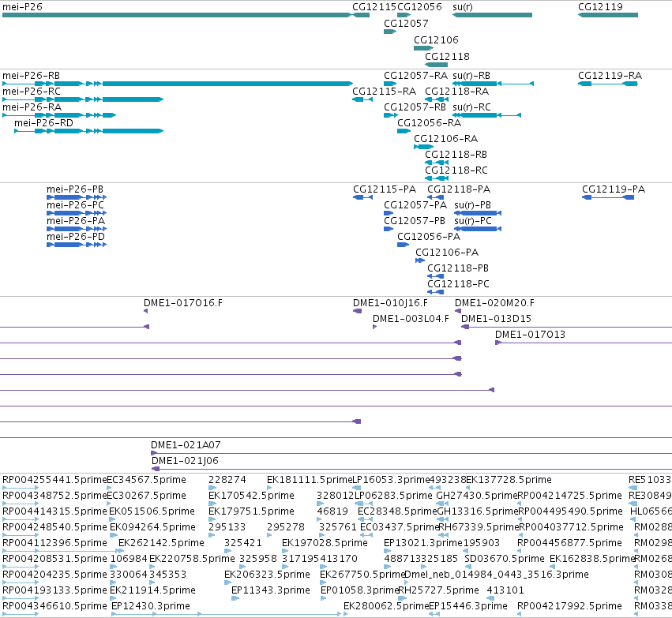The width and height of the screenshot is (672, 618).
Task: Click protein su(r)-PC label
Action: 473,221
